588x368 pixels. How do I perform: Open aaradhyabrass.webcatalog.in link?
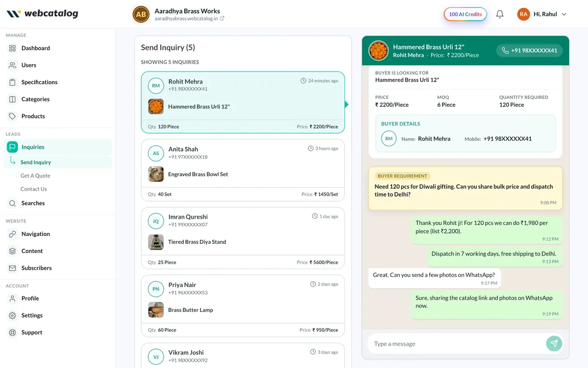point(186,18)
